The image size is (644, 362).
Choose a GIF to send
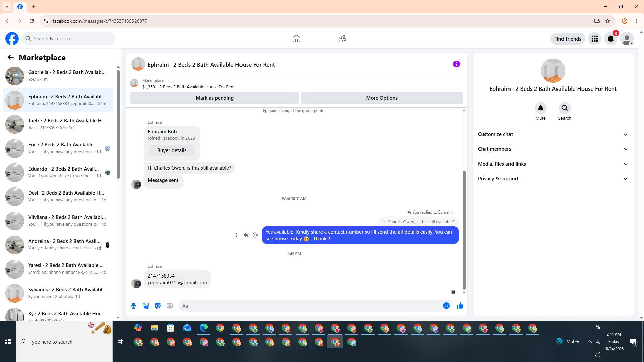coord(170,306)
